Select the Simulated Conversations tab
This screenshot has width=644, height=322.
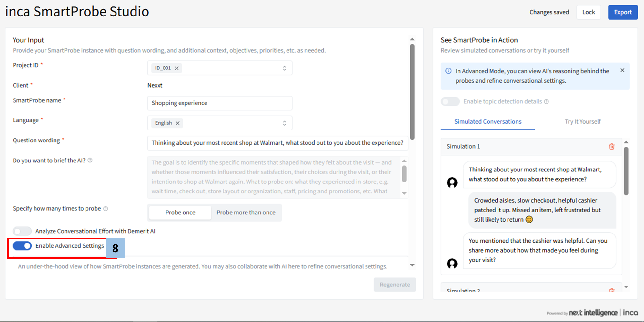488,121
